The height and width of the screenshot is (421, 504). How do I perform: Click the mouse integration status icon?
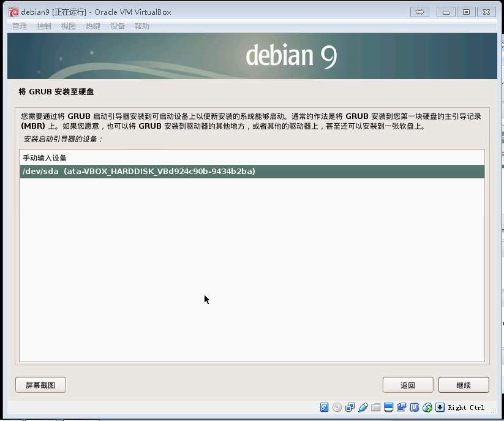(427, 407)
